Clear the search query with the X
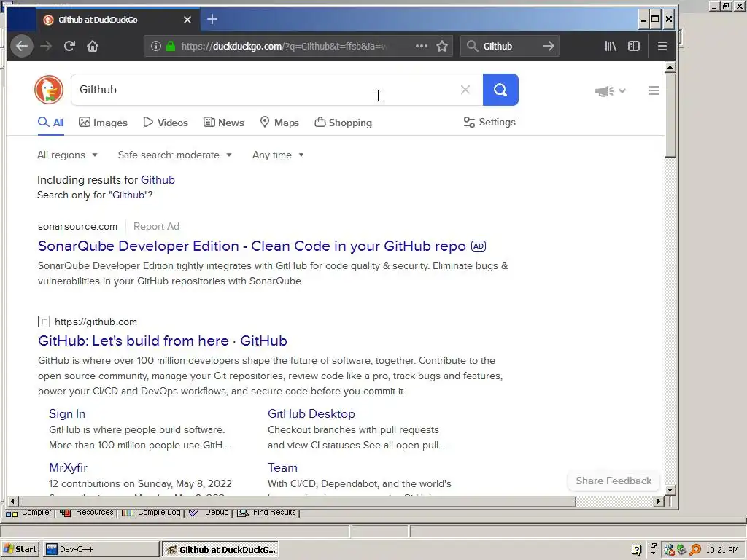 (x=465, y=90)
